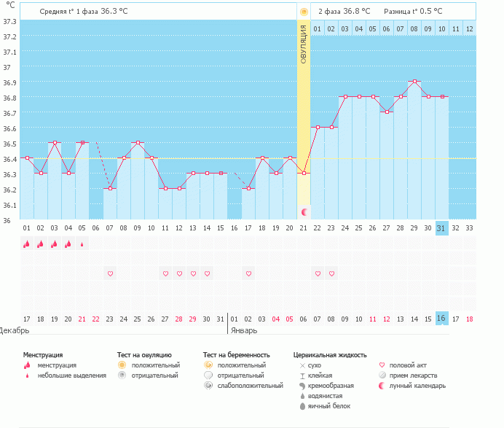Screen dimensions: 504x428
Task: Click the 'ОВУЛЯЦИЯ' vertical label
Action: point(304,44)
